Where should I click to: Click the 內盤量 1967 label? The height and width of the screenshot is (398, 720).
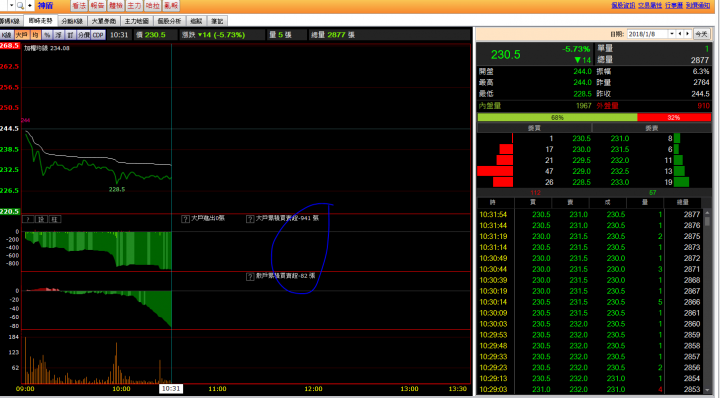[490, 106]
